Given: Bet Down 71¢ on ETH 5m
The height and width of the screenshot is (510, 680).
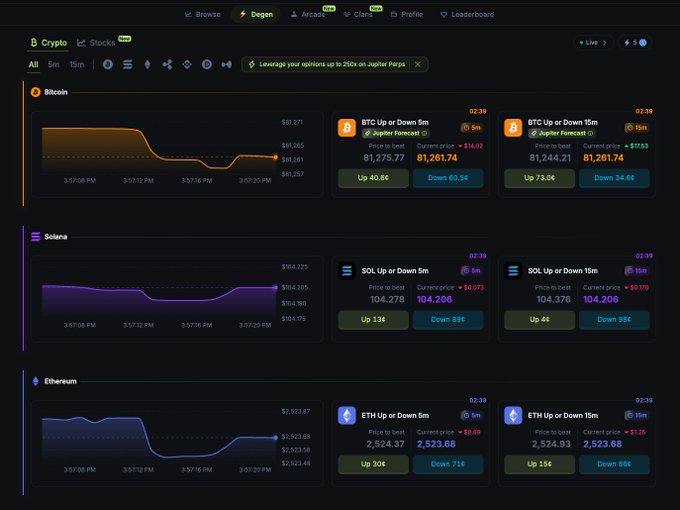Looking at the screenshot, I should tap(448, 464).
